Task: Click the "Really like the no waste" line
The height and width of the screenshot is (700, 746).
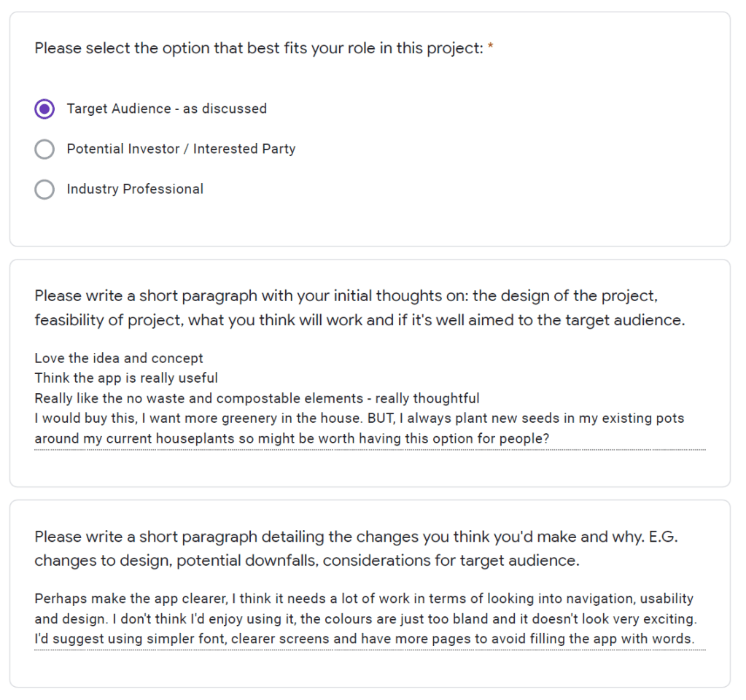Action: tap(257, 399)
